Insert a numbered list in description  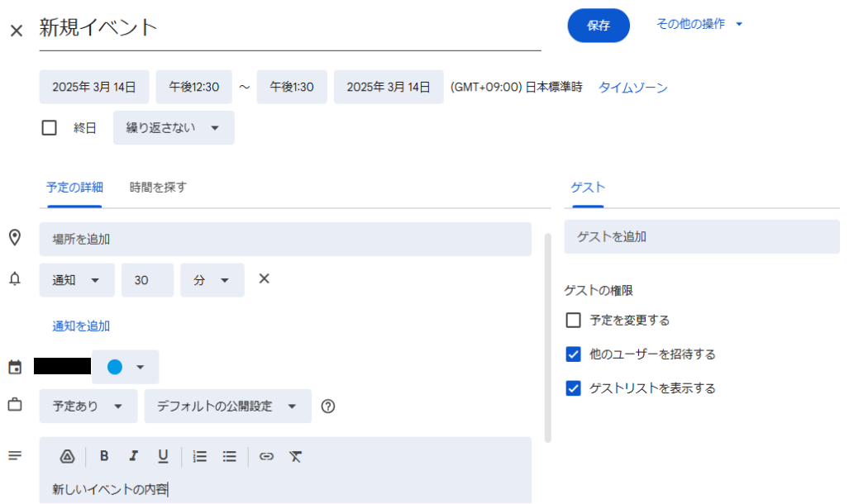200,456
